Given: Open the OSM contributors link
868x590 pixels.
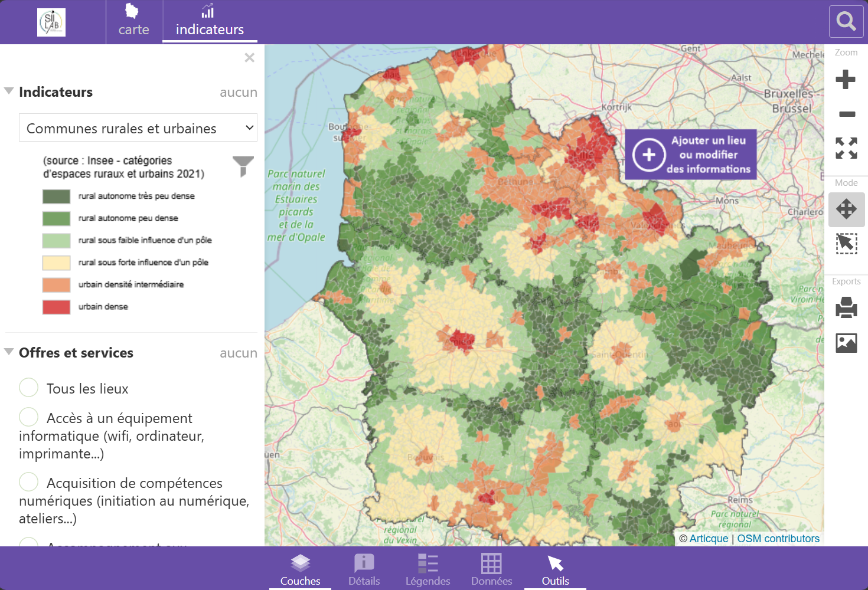Looking at the screenshot, I should tap(778, 539).
